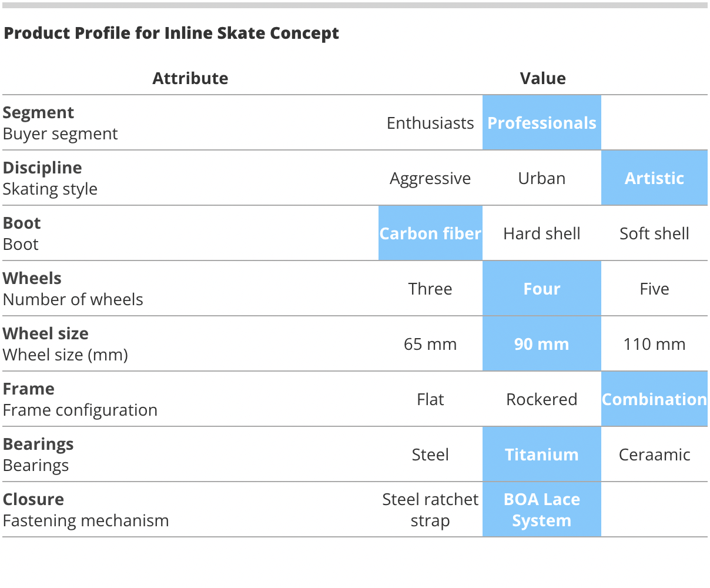Click the highlighted Artistic option
710x588 pixels.
pos(654,178)
